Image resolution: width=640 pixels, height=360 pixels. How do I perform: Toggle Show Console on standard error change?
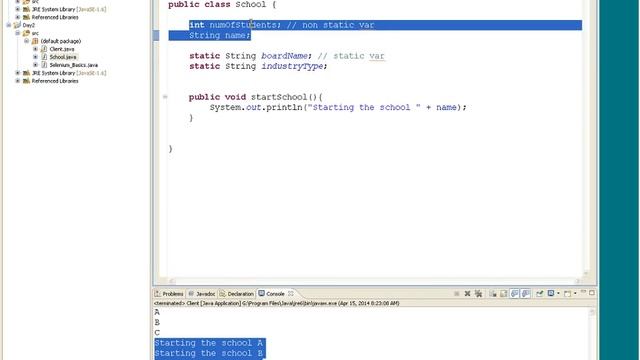tap(526, 293)
